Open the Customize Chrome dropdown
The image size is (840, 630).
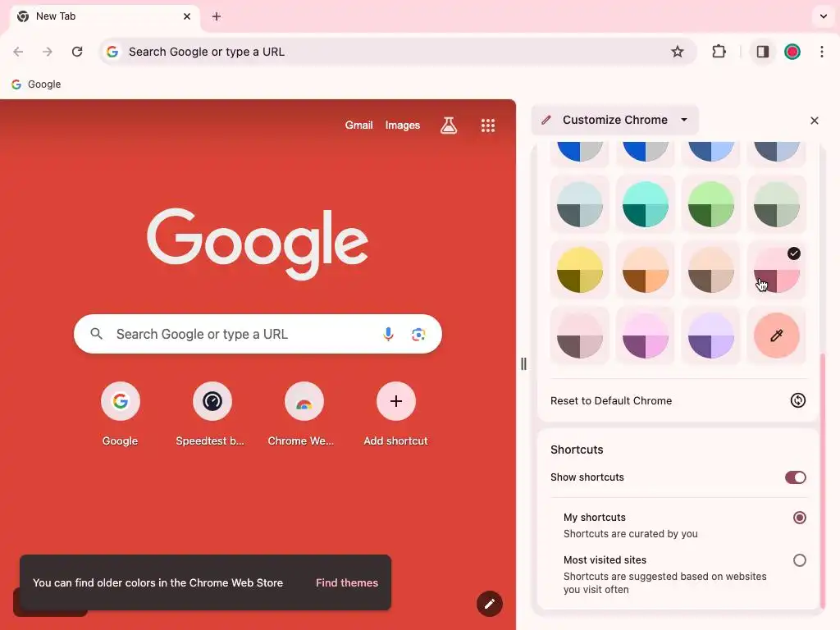[x=615, y=120]
